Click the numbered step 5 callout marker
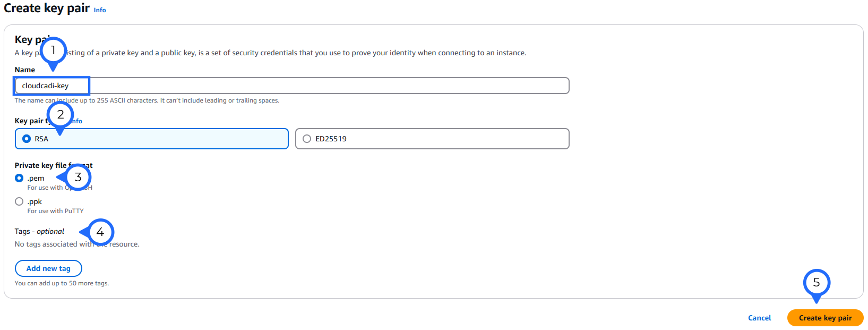This screenshot has width=868, height=330. [816, 283]
